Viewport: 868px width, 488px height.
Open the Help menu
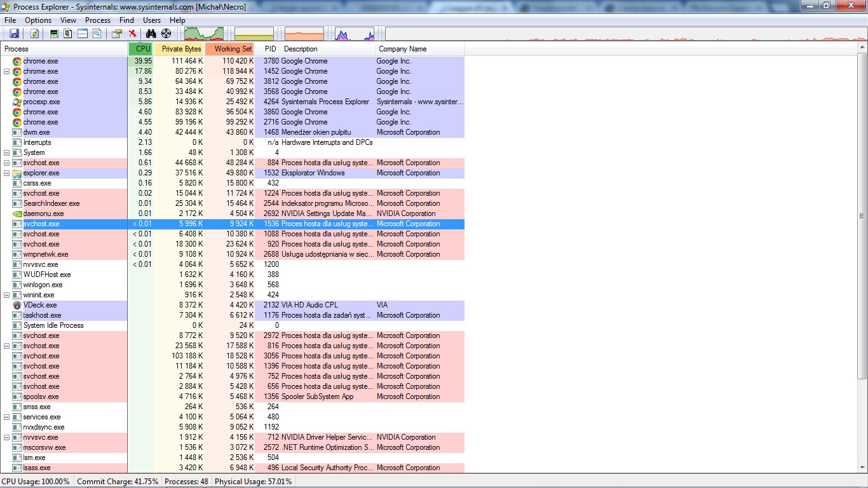click(x=178, y=20)
